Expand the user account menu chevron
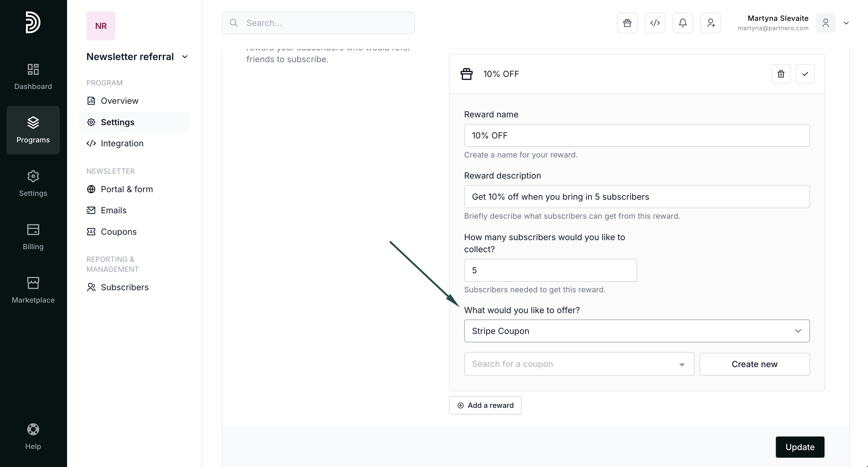The width and height of the screenshot is (868, 467). pyautogui.click(x=846, y=23)
